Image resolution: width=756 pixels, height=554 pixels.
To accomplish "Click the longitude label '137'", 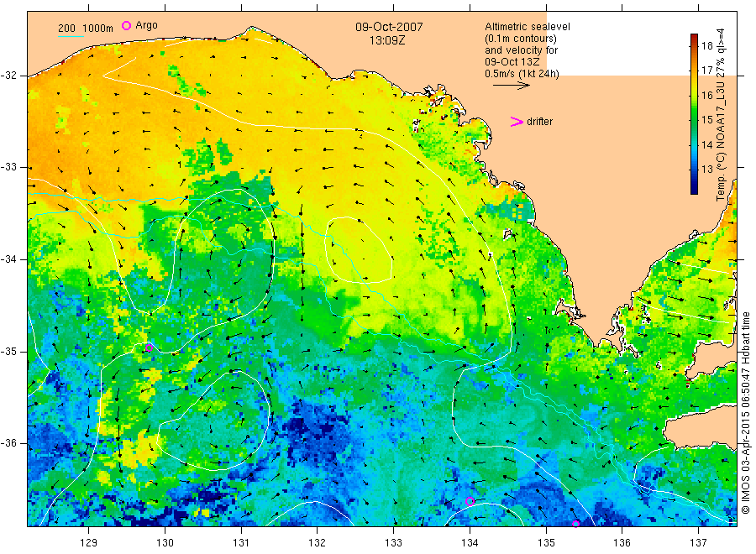I will point(698,543).
